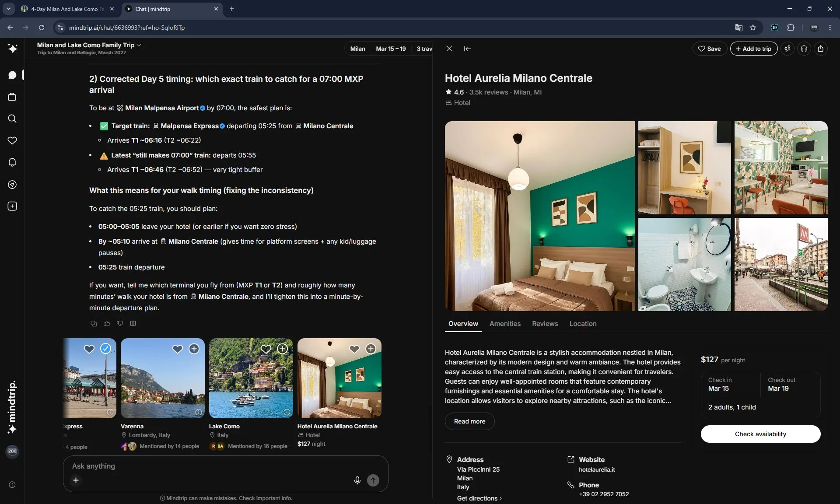This screenshot has height=504, width=840.
Task: Favorite the Varenna card with heart
Action: (x=178, y=349)
